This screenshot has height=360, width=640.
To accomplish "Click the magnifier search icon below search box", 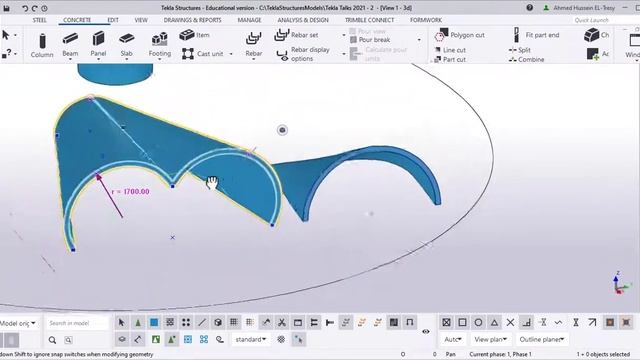I will [52, 340].
